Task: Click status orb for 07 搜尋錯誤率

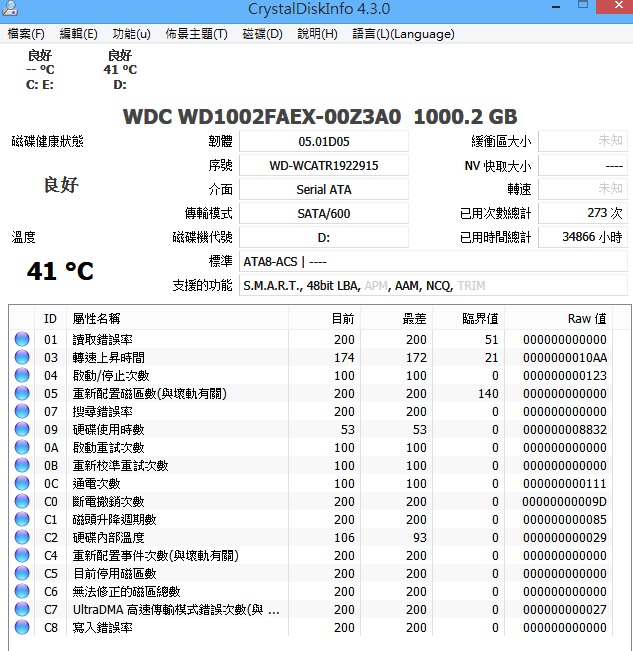Action: tap(22, 411)
